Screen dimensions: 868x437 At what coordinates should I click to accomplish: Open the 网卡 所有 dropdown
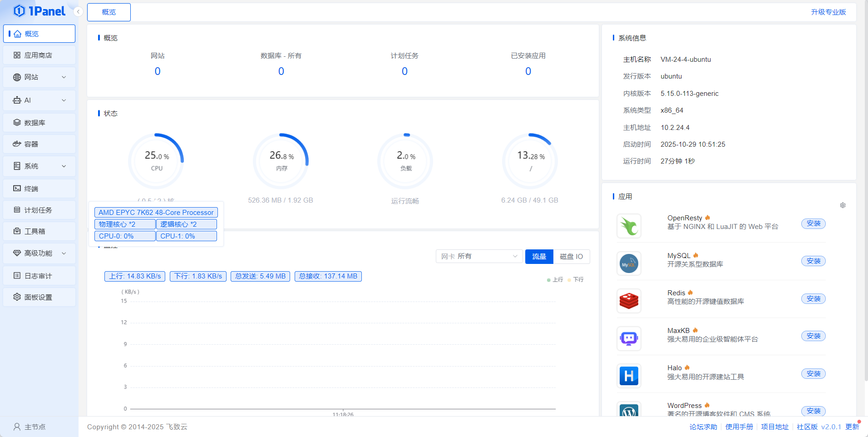coord(479,256)
